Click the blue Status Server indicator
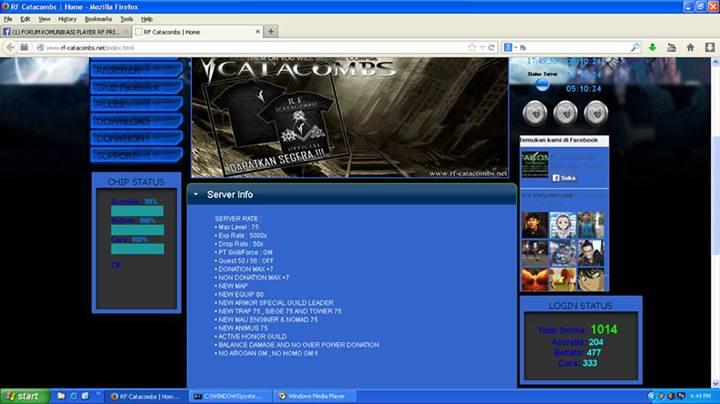The height and width of the screenshot is (404, 720). coord(542,84)
